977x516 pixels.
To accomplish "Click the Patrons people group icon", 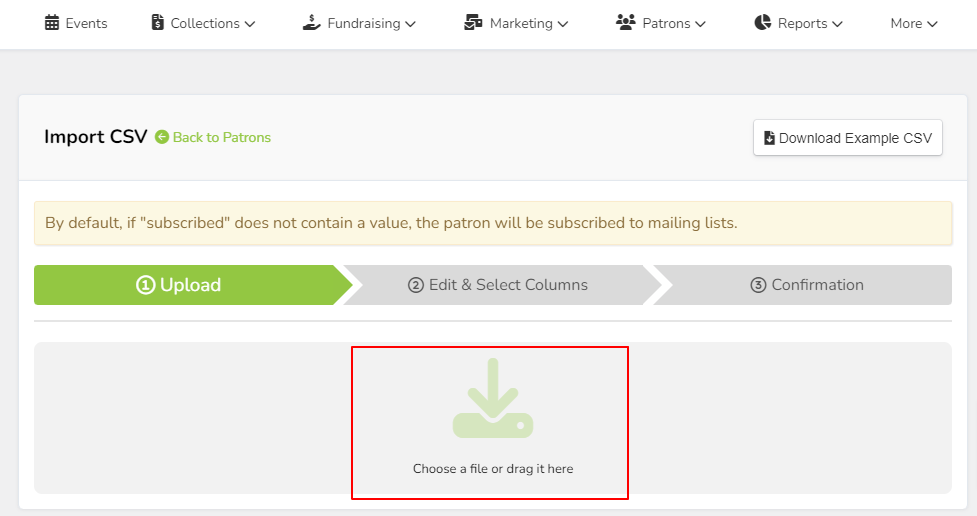I will coord(626,22).
